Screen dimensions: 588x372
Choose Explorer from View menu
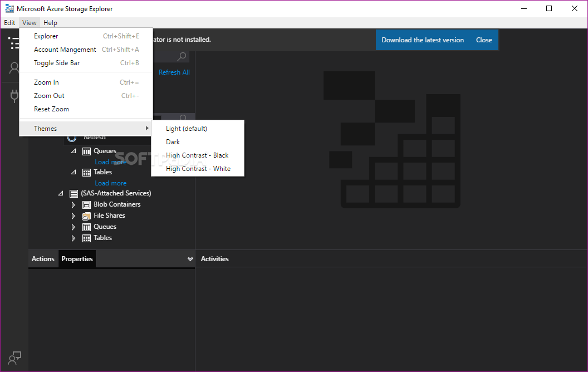tap(86, 36)
